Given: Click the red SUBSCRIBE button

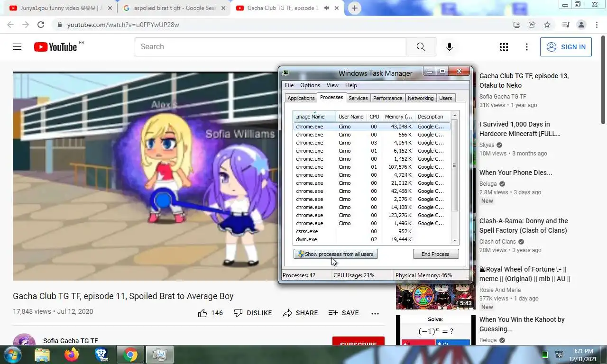Looking at the screenshot, I should click(x=358, y=342).
